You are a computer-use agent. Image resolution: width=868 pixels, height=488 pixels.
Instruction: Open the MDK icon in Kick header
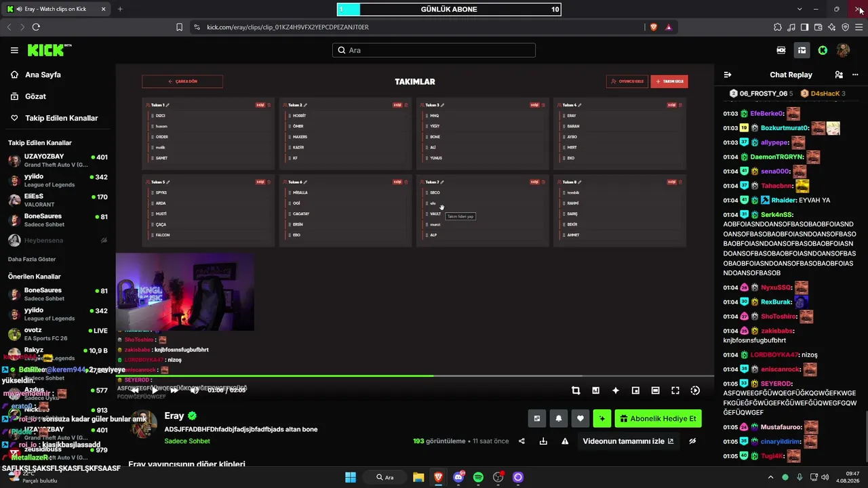(x=781, y=50)
